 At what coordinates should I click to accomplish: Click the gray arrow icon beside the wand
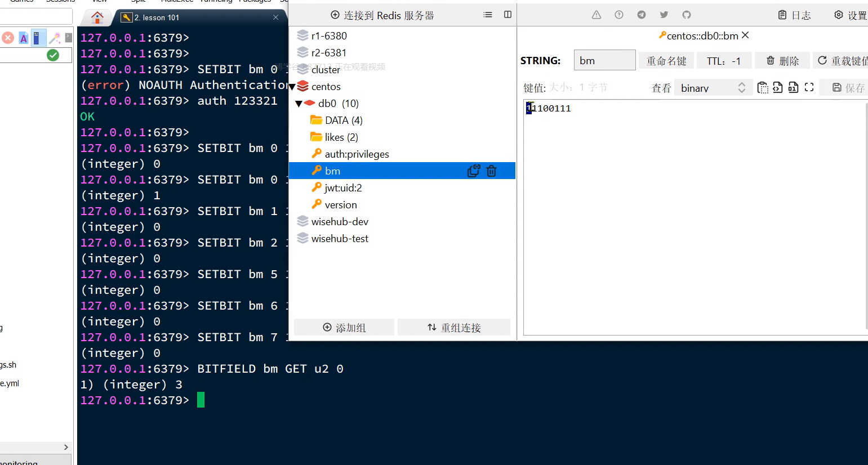pyautogui.click(x=68, y=38)
